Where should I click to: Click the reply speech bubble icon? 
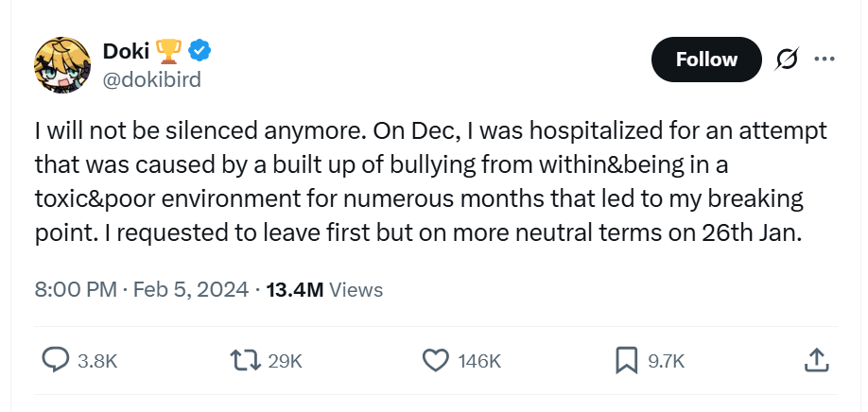coord(57,360)
